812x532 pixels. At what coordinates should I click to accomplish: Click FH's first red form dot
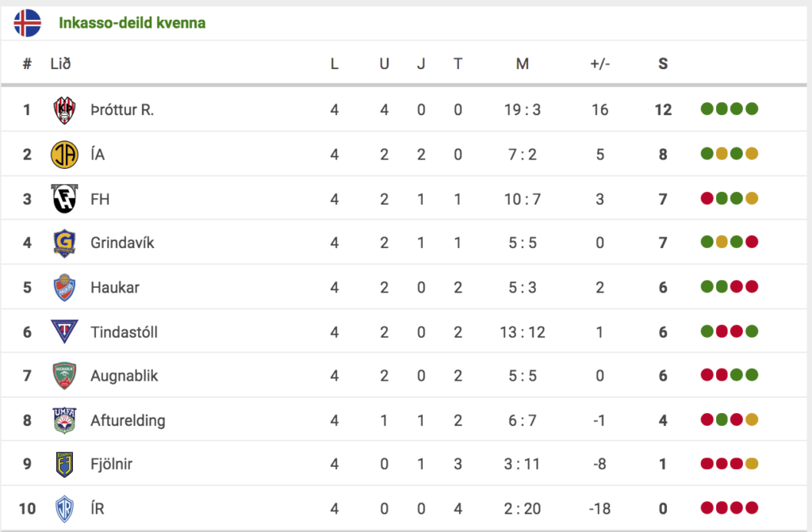coord(707,198)
